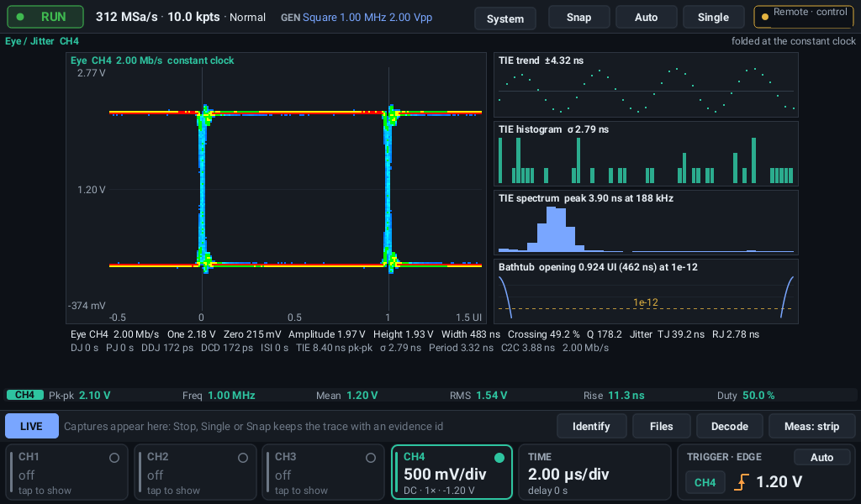Tap the CH2 off channel card
This screenshot has height=504, width=861.
pyautogui.click(x=195, y=472)
